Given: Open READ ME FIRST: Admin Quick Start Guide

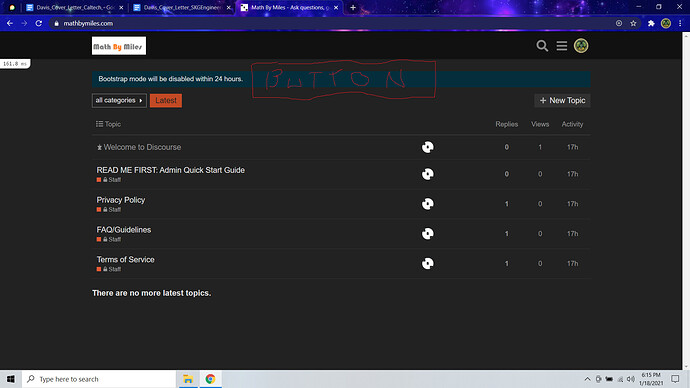Looking at the screenshot, I should coord(171,170).
